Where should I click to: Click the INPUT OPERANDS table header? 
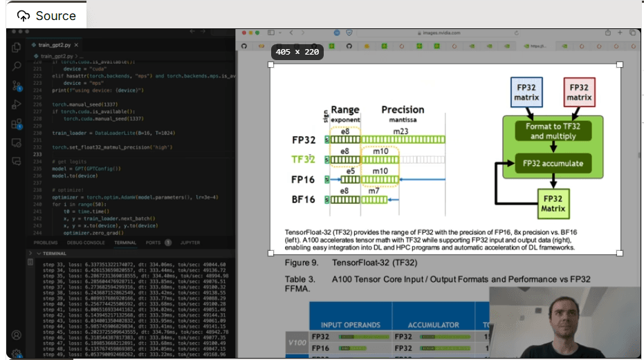[350, 325]
